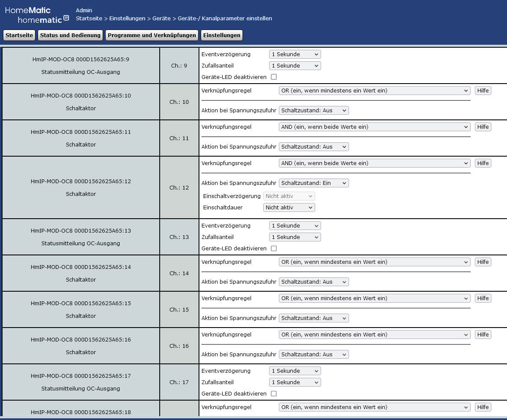Open Eventverzögerung dropdown for channel 9

(x=295, y=54)
